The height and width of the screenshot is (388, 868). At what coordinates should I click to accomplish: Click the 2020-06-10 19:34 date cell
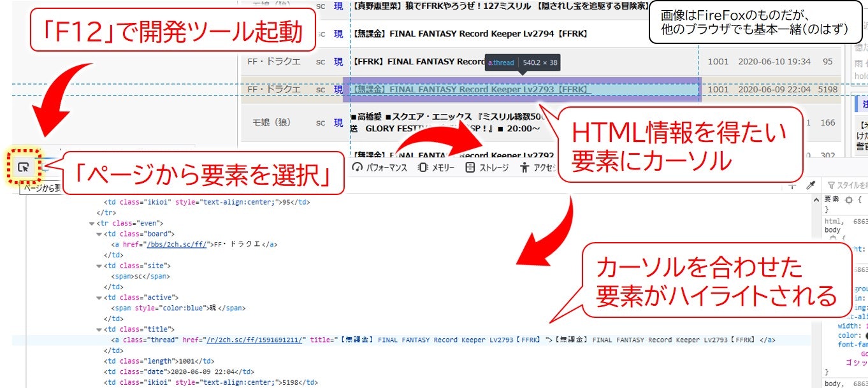[774, 62]
